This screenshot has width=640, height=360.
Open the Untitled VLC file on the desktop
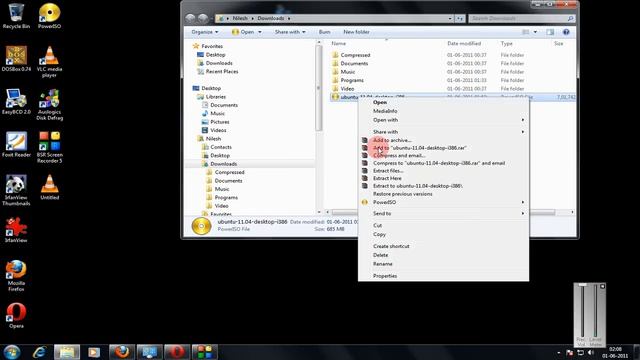[x=49, y=187]
